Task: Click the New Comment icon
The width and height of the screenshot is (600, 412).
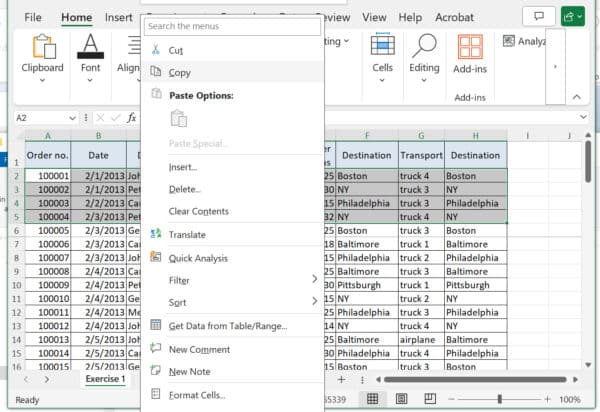Action: [x=156, y=348]
